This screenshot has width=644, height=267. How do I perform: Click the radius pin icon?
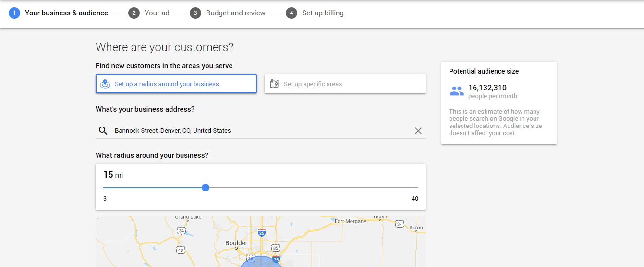pos(105,84)
